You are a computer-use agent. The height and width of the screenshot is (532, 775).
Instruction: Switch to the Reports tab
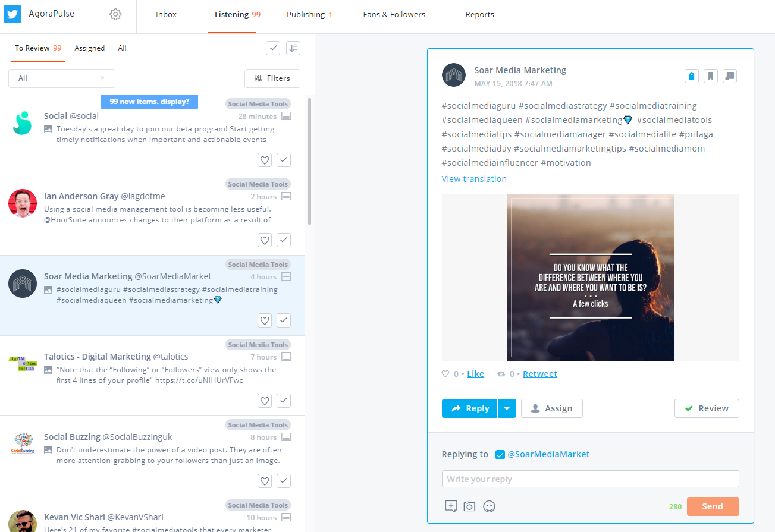click(x=480, y=15)
